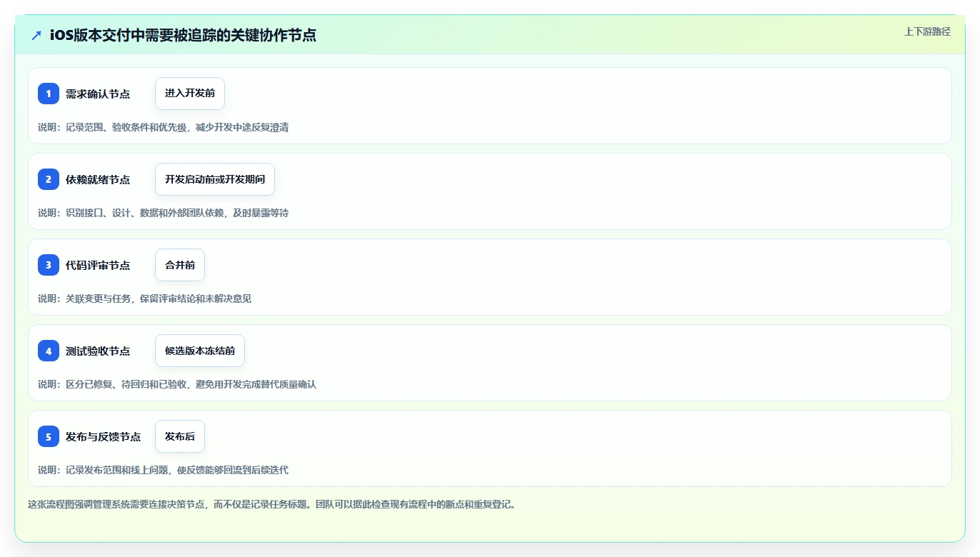The width and height of the screenshot is (980, 557).
Task: Click the footer note 这张流程图强调管理系统
Action: click(x=271, y=504)
